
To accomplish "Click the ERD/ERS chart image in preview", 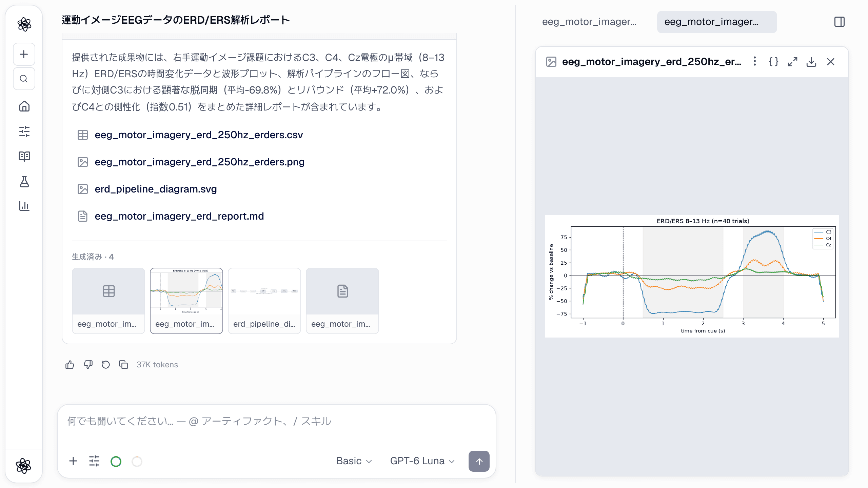I will click(x=692, y=276).
